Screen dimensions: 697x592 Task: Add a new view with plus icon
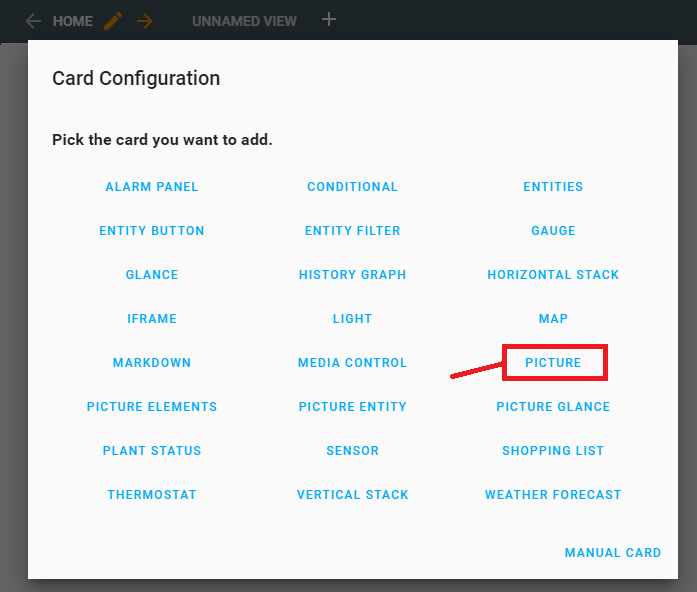(329, 20)
